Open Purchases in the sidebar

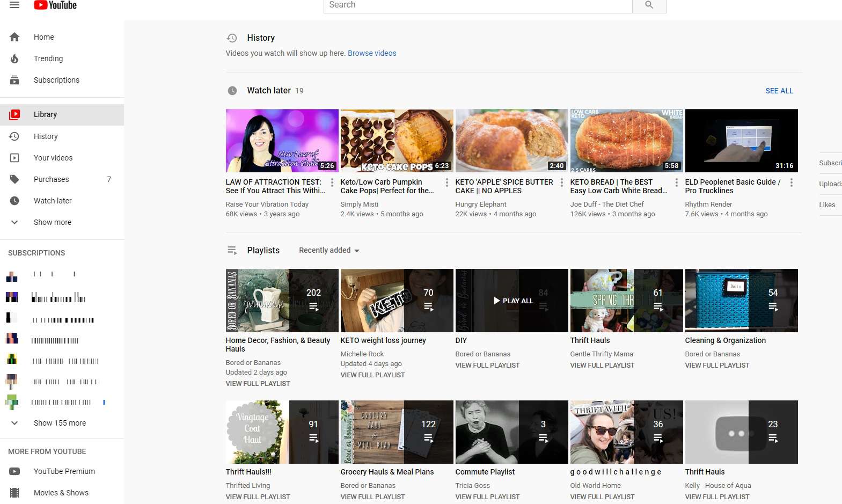(51, 179)
